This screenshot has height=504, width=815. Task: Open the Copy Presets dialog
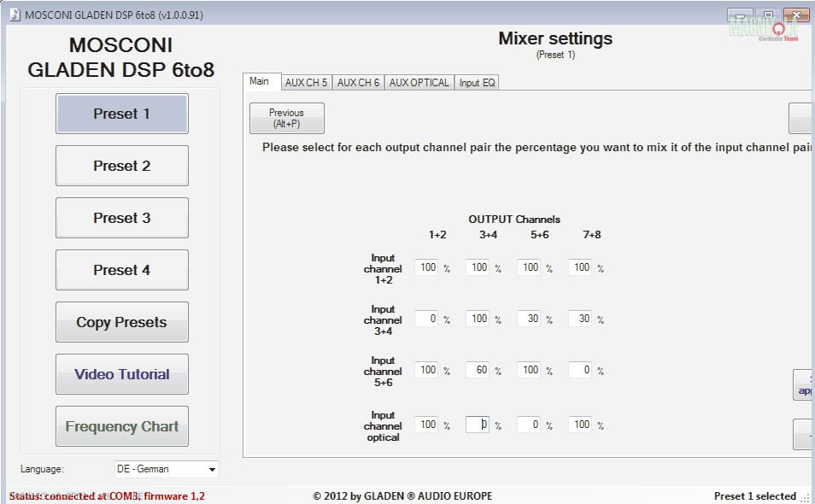[121, 322]
